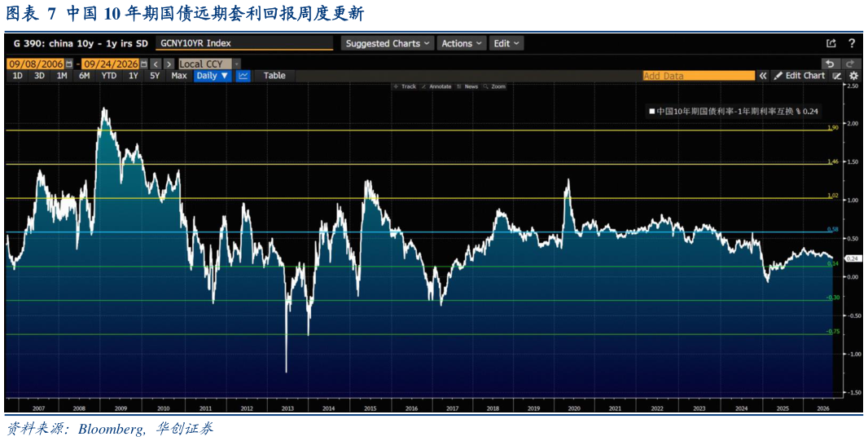Click the share/export icon at top right
The height and width of the screenshot is (441, 868).
[x=831, y=43]
